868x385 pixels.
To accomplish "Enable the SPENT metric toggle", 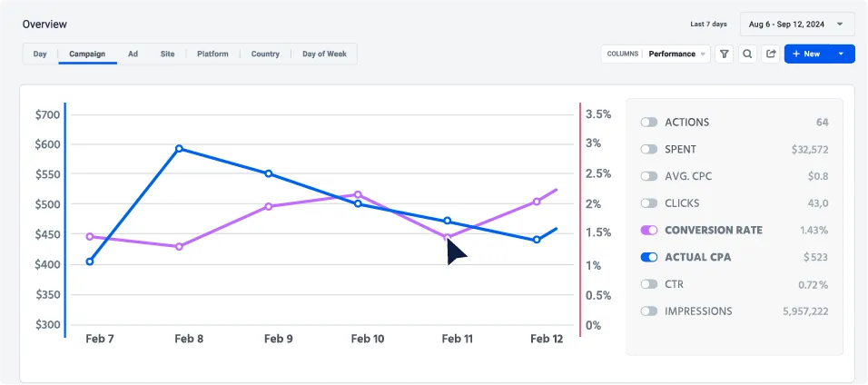I will pos(648,149).
